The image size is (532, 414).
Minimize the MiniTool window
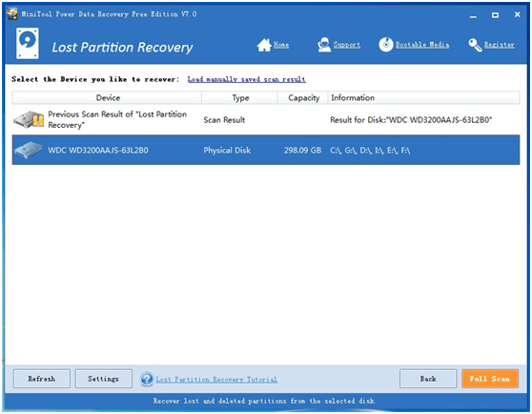click(x=473, y=15)
